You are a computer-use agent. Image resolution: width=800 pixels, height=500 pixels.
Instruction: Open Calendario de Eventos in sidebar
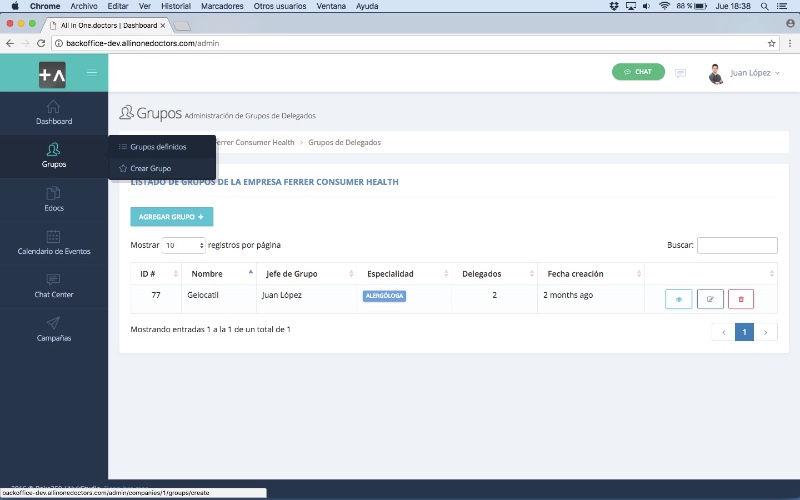[x=54, y=243]
